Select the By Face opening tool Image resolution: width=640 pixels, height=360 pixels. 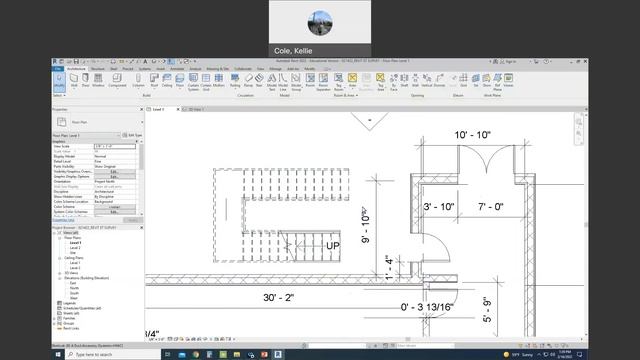pyautogui.click(x=393, y=82)
